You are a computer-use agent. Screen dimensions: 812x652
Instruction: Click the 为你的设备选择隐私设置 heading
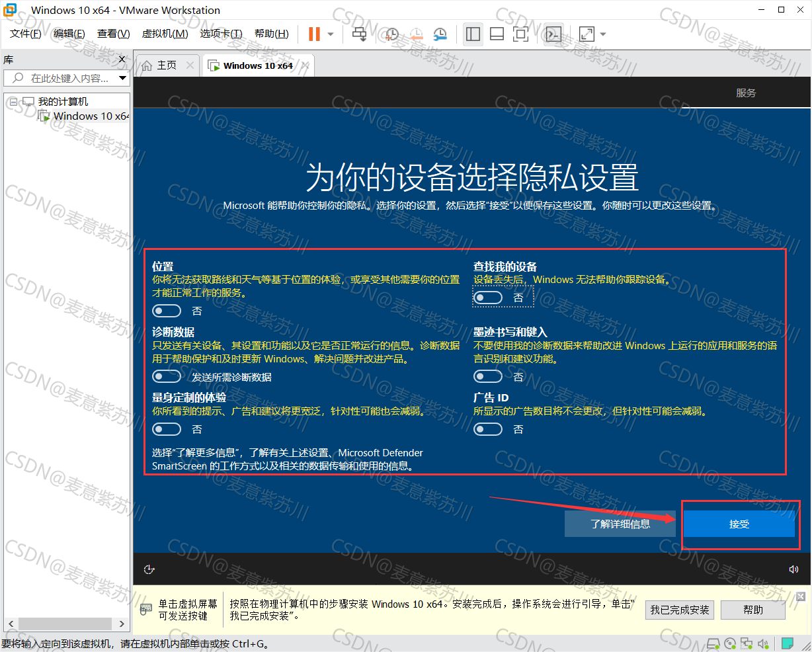pyautogui.click(x=472, y=177)
